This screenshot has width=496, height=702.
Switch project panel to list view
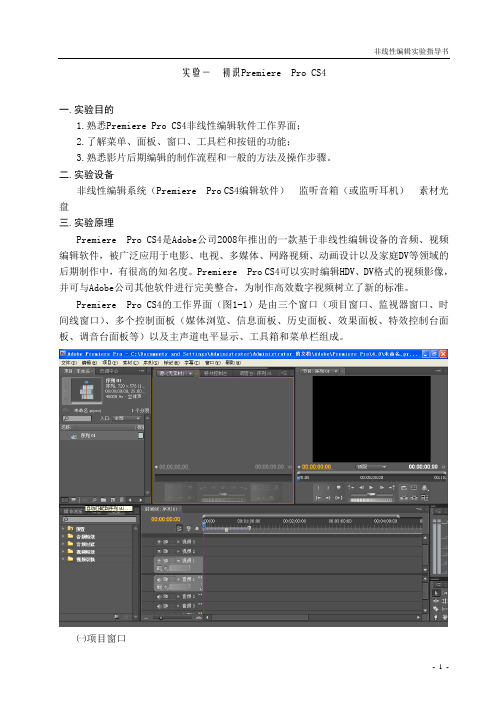(65, 500)
